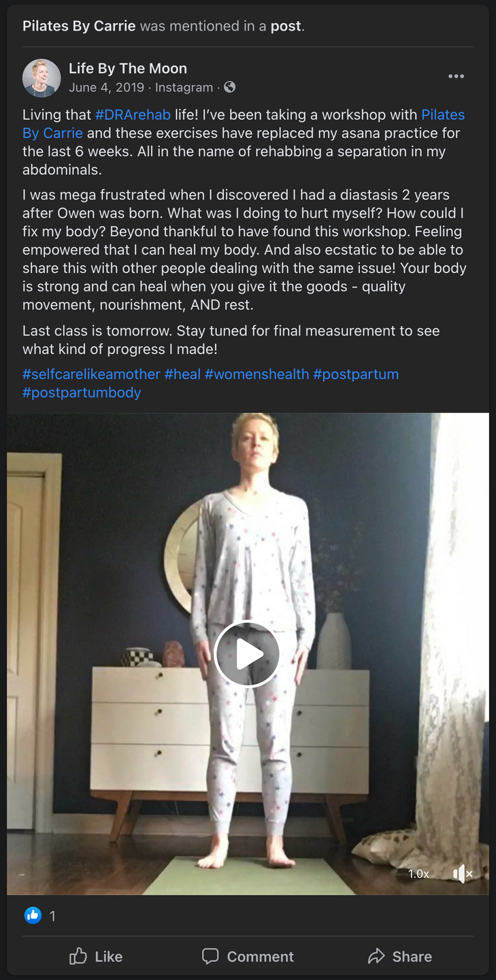Screen dimensions: 496x980
Task: Click the blue thumbs-up reaction icon
Action: [33, 915]
